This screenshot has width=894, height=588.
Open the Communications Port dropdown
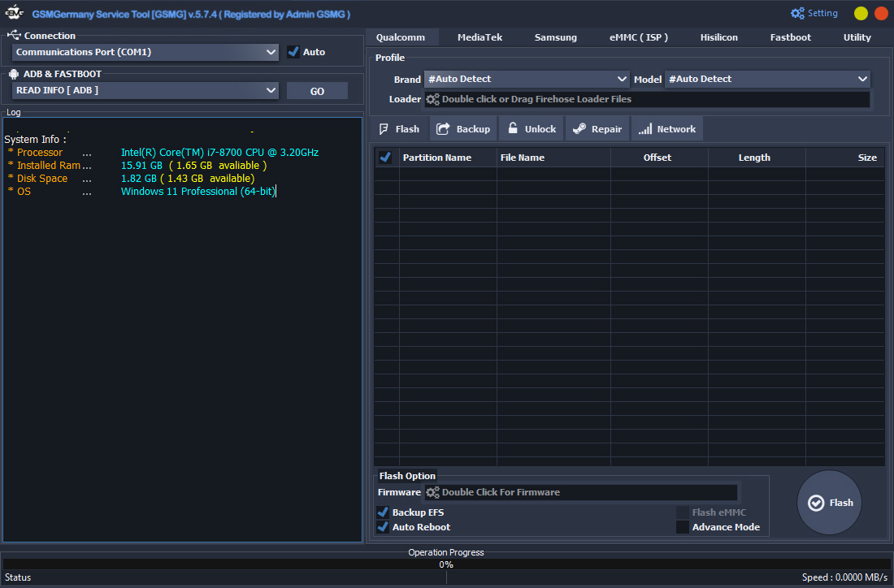(x=146, y=52)
